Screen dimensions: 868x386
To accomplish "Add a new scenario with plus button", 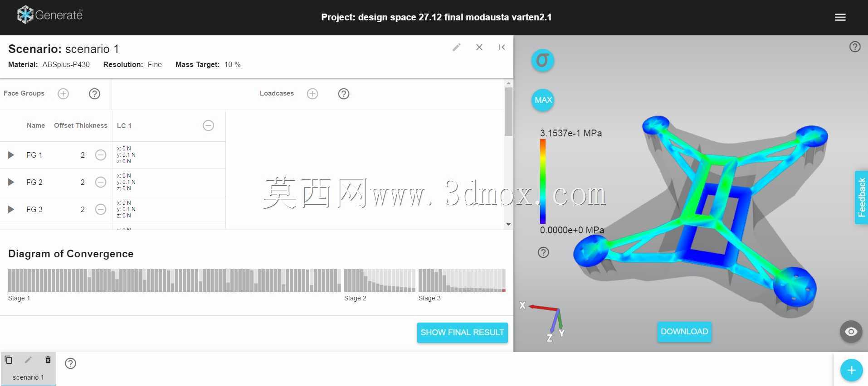I will [851, 370].
